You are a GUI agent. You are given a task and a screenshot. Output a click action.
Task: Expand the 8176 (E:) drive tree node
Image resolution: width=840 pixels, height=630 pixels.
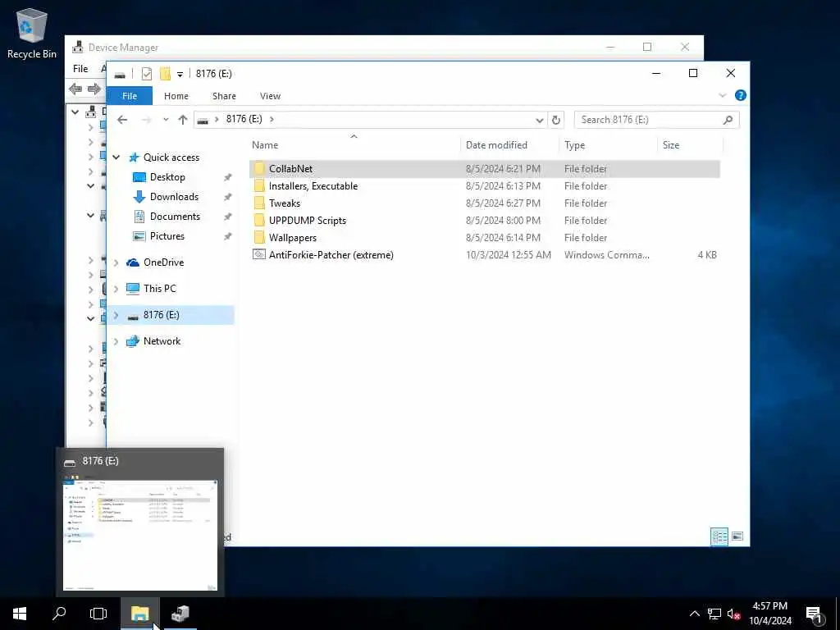116,315
